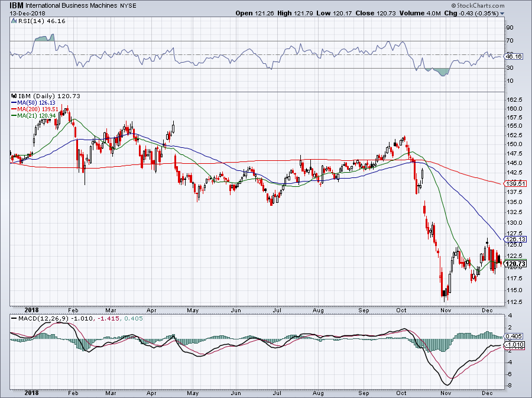Screen dimensions: 532x398
Task: Click the 0.405 histogram tag on MACD axis
Action: click(513, 336)
